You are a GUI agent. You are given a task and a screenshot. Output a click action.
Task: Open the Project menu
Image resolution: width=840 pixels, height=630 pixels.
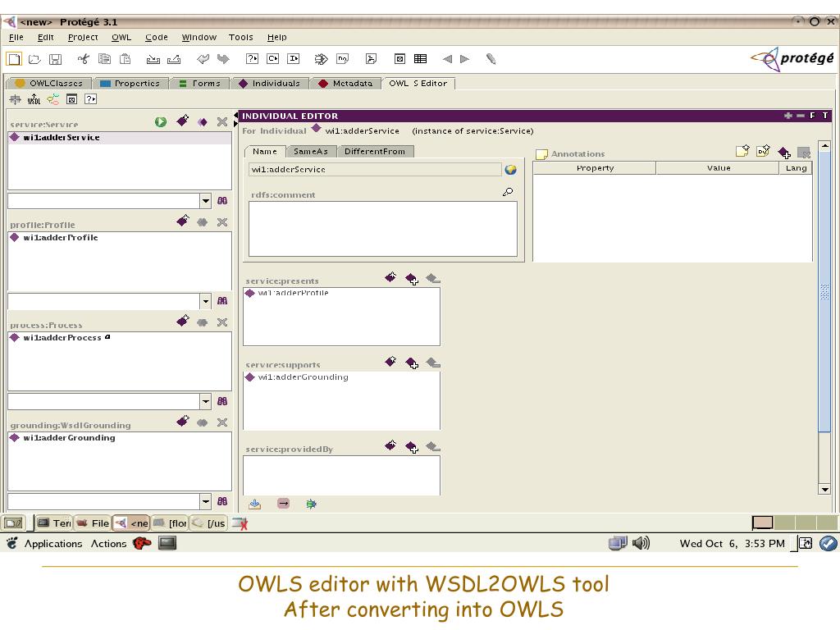[83, 38]
